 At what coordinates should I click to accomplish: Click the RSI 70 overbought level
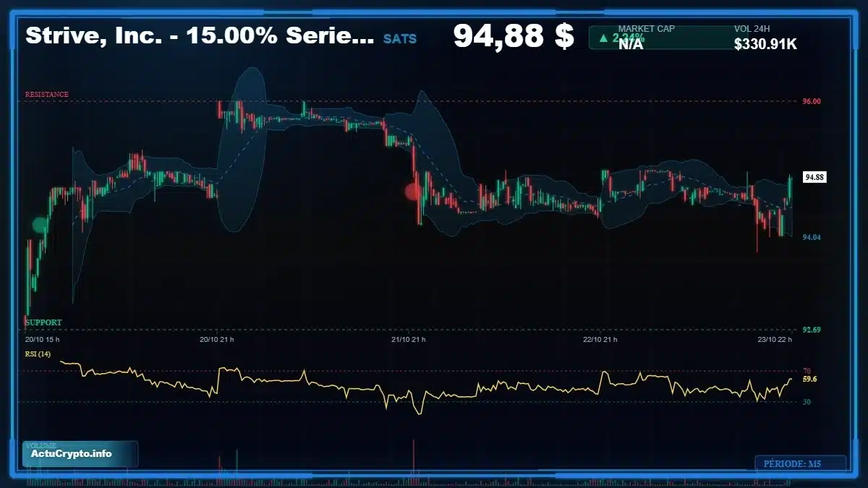(807, 371)
